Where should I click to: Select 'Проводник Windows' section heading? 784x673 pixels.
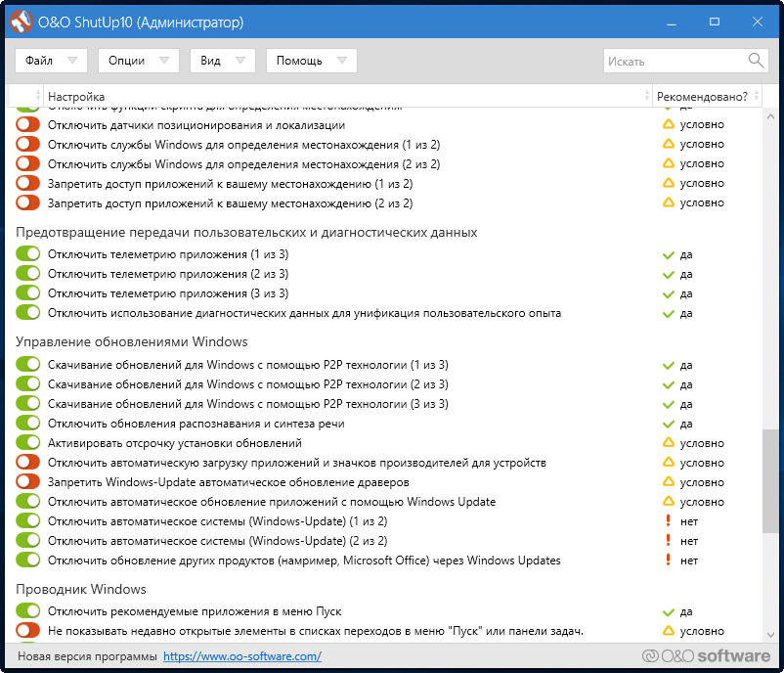tap(81, 589)
